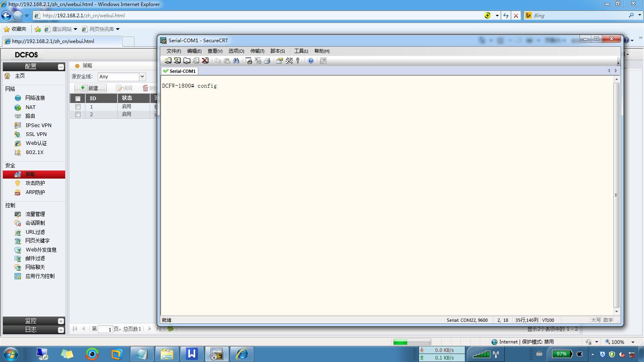Screen dimensions: 644x362
Task: Open SSL VPN in DCFOS sidebar
Action: pyautogui.click(x=36, y=134)
